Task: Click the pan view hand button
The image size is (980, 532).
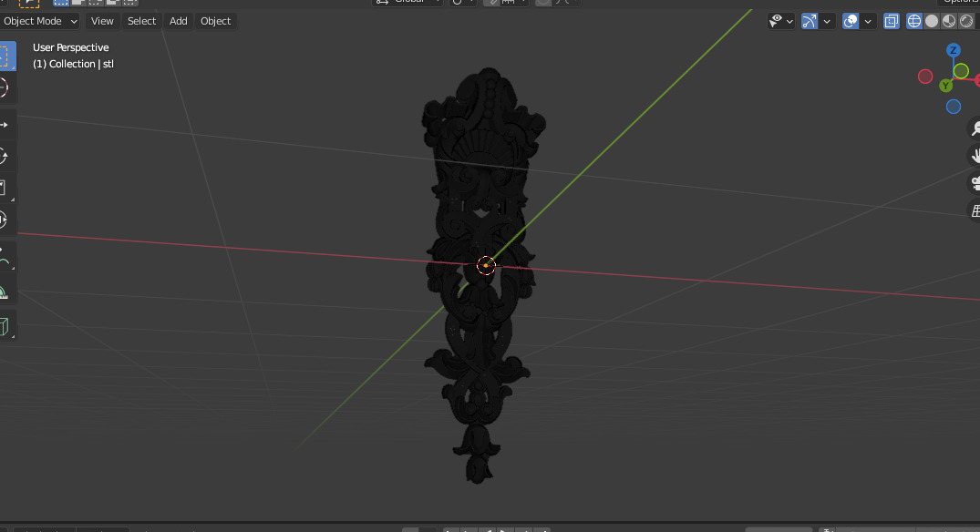Action: coord(974,156)
